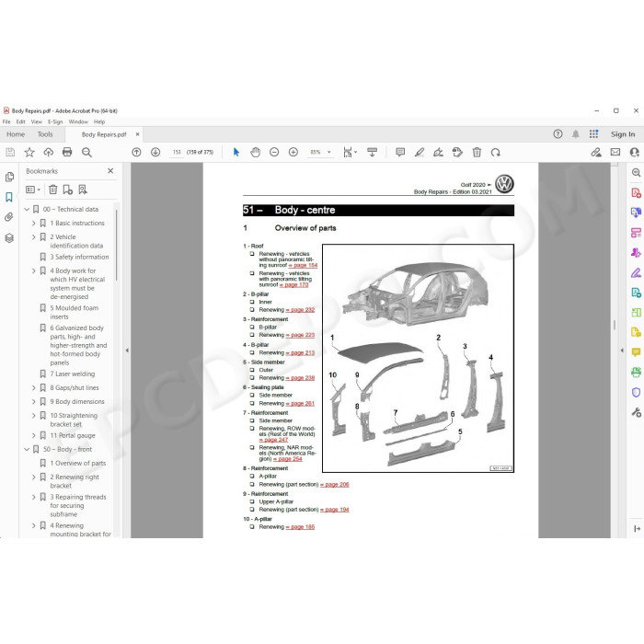Open the fit page options icon
644x644 pixels.
pos(348,153)
